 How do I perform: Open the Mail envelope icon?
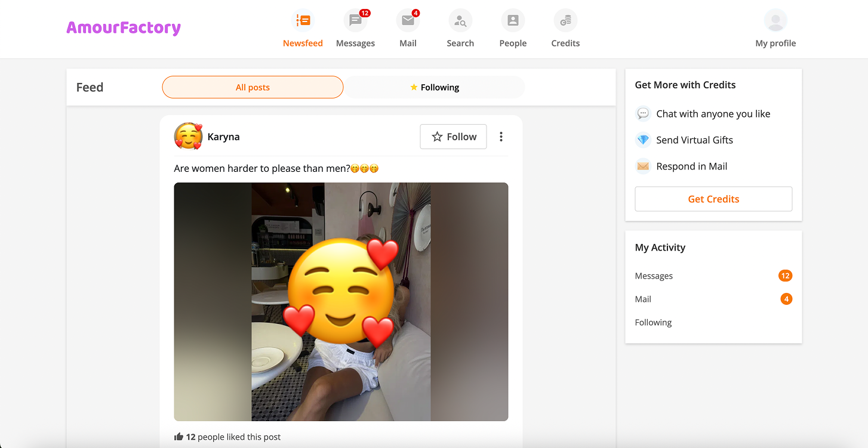tap(408, 20)
